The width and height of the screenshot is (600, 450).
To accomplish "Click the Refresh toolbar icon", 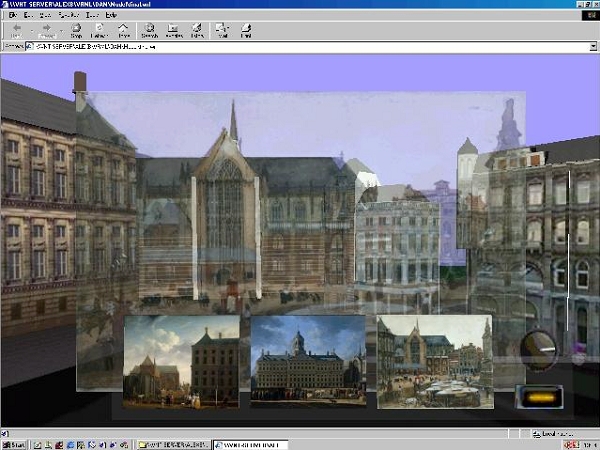I will [99, 28].
